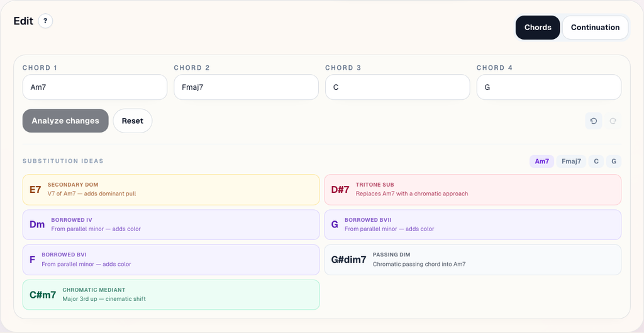Choose the G borrowed bVII suggestion
This screenshot has height=333, width=644.
pyautogui.click(x=473, y=225)
